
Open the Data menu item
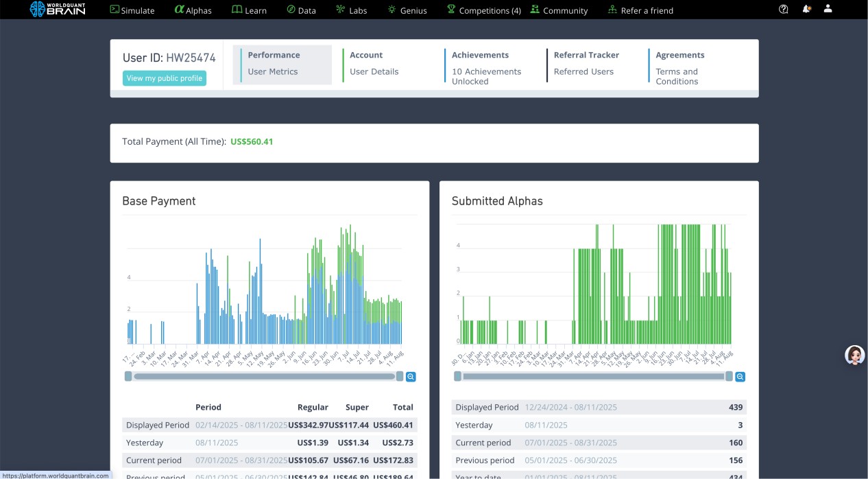click(x=301, y=10)
